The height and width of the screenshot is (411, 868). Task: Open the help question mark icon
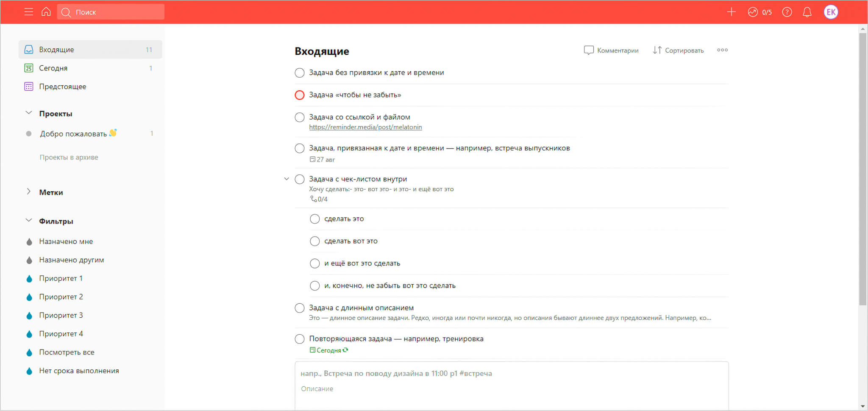click(787, 12)
